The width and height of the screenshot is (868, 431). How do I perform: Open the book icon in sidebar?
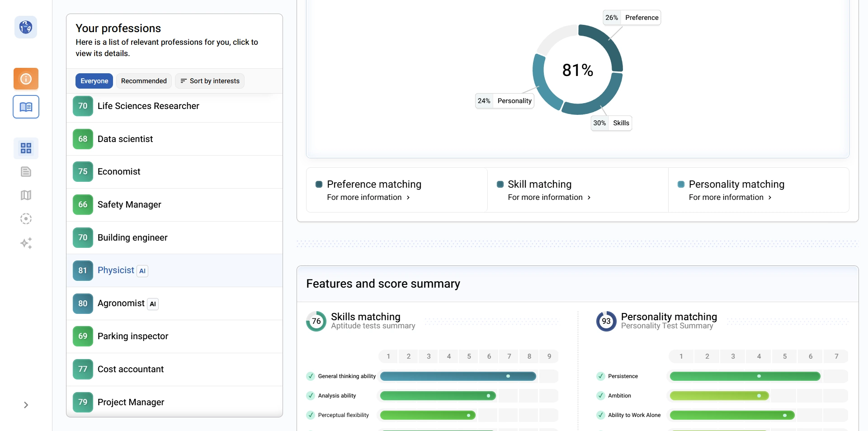26,107
